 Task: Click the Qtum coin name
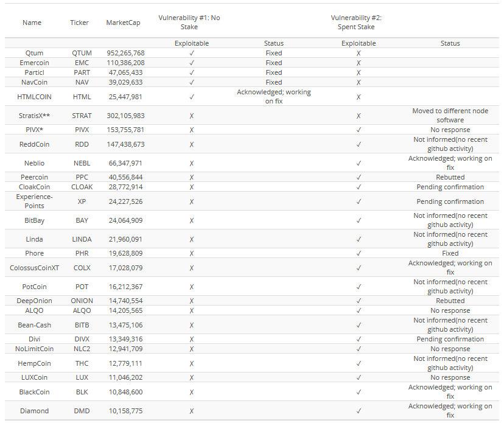pos(34,53)
